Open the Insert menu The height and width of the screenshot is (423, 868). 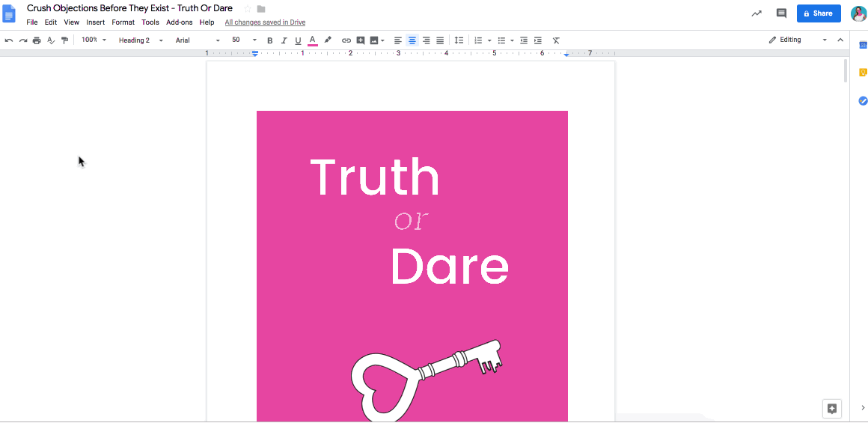point(95,22)
